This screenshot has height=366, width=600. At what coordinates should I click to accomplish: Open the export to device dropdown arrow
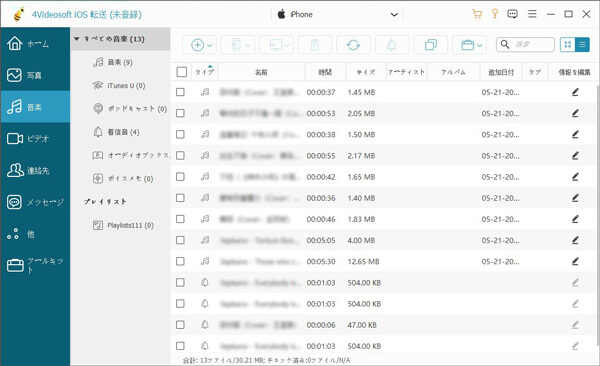(248, 46)
